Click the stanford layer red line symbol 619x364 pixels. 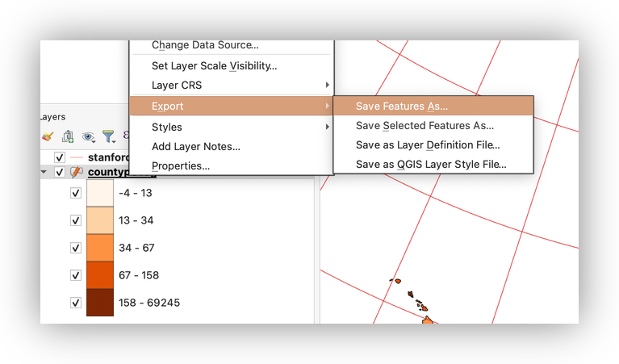tap(77, 157)
